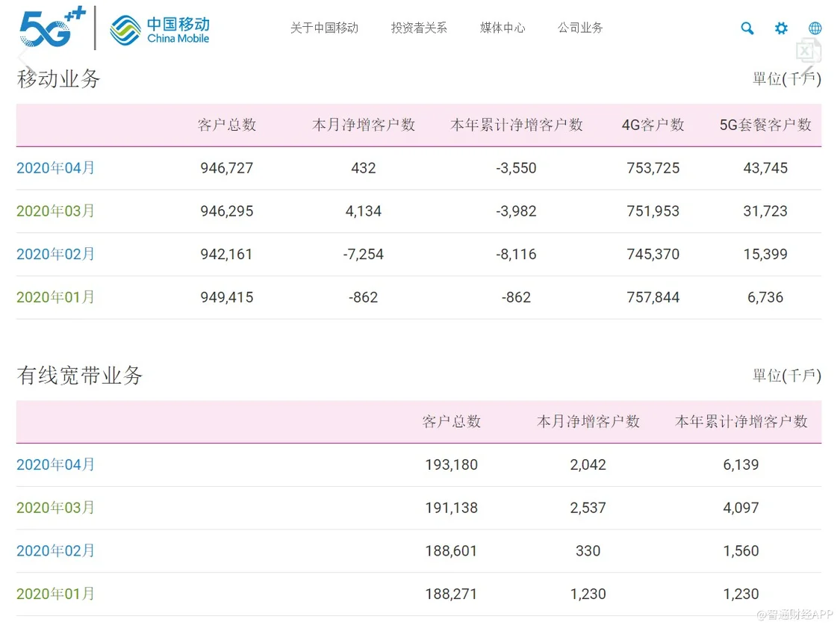840x628 pixels.
Task: Open the 投资者关系 menu
Action: coord(419,28)
